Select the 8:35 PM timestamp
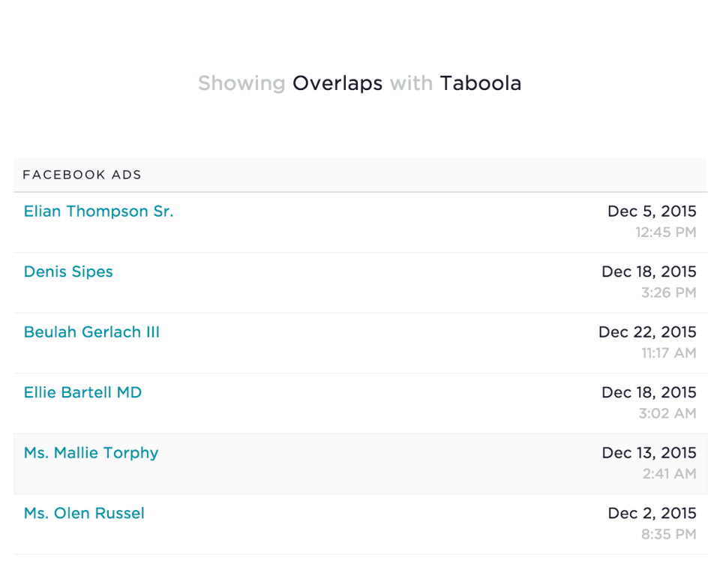The height and width of the screenshot is (588, 720). [x=668, y=534]
